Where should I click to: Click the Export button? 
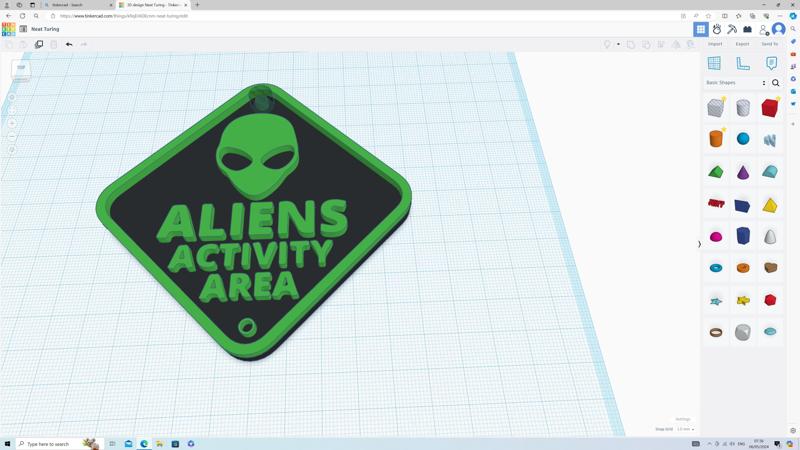click(742, 44)
